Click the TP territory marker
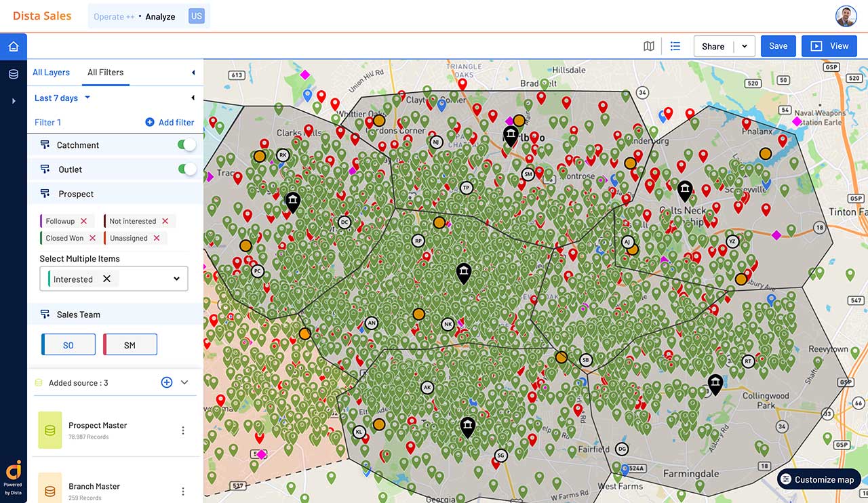 (x=466, y=188)
